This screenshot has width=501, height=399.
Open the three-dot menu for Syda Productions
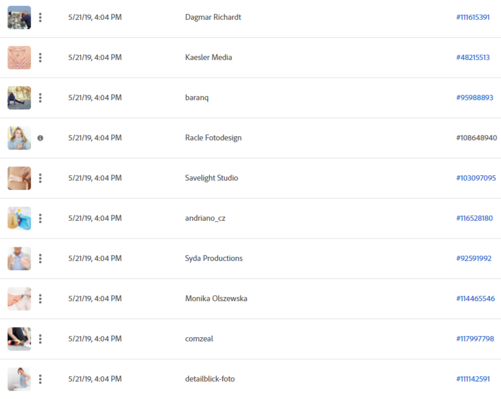tap(40, 258)
